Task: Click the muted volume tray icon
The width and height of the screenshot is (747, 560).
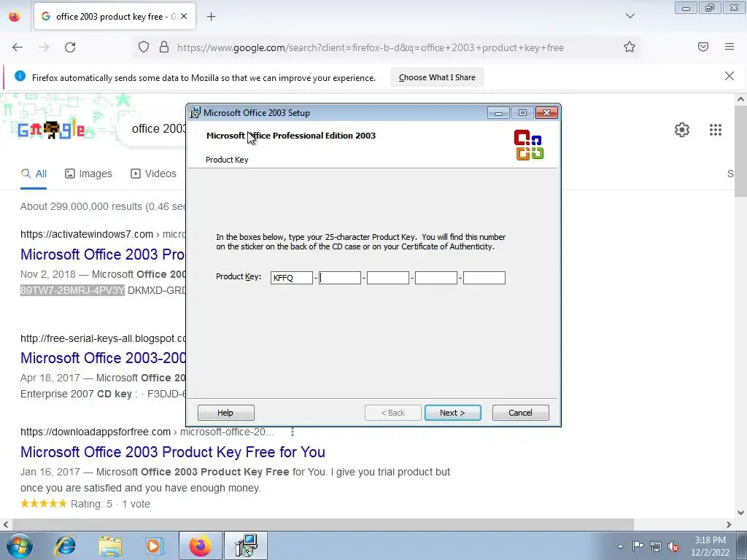Action: pos(673,546)
